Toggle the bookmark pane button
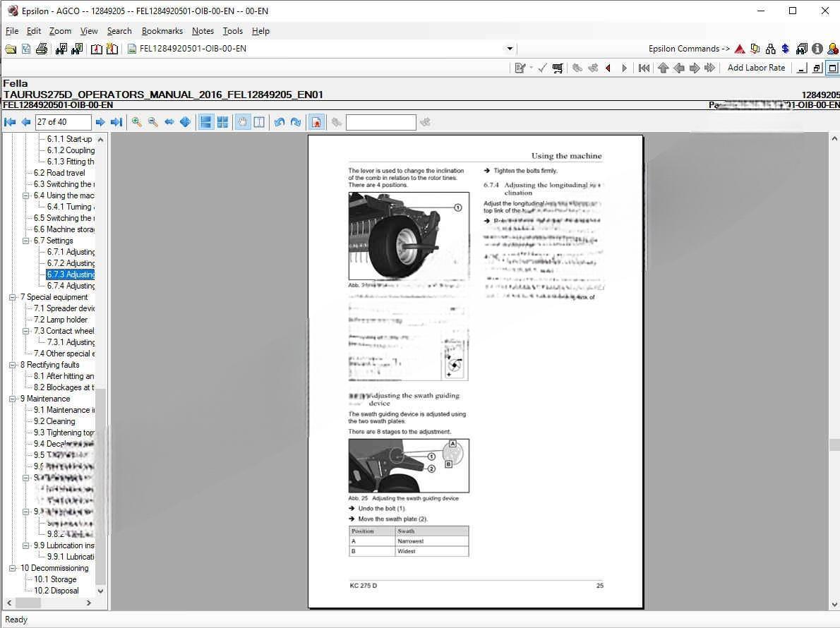The height and width of the screenshot is (628, 840). [317, 122]
